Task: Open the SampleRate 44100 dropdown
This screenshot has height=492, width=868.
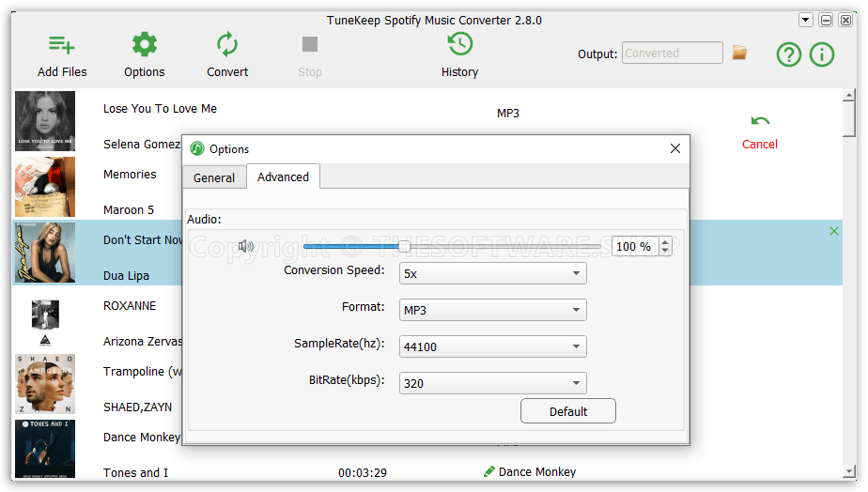Action: (492, 346)
